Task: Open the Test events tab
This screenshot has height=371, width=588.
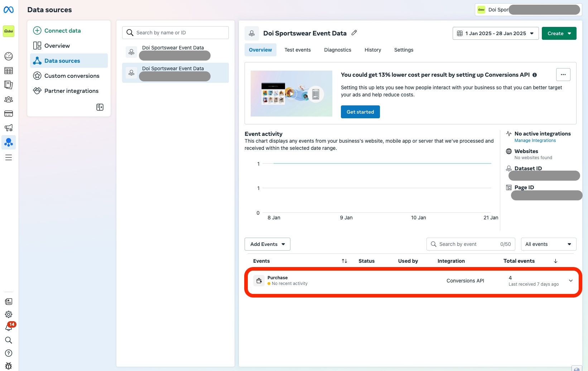Action: coord(297,50)
